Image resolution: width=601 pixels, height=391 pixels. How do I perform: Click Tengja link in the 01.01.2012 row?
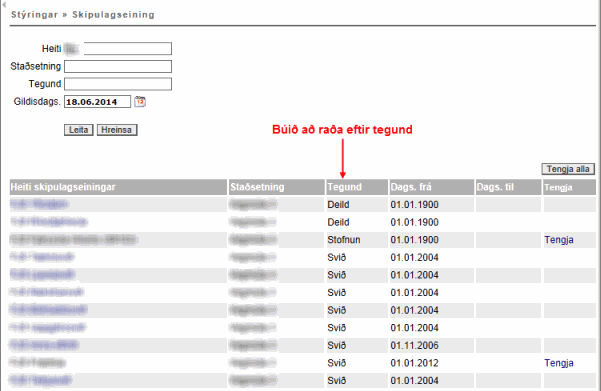(559, 363)
